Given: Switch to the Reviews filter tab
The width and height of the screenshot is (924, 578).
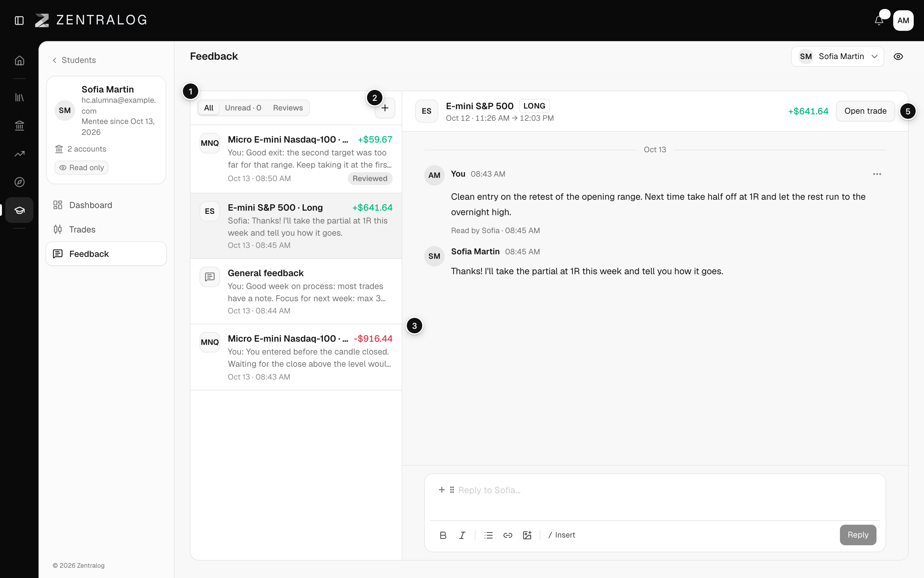Looking at the screenshot, I should 287,108.
